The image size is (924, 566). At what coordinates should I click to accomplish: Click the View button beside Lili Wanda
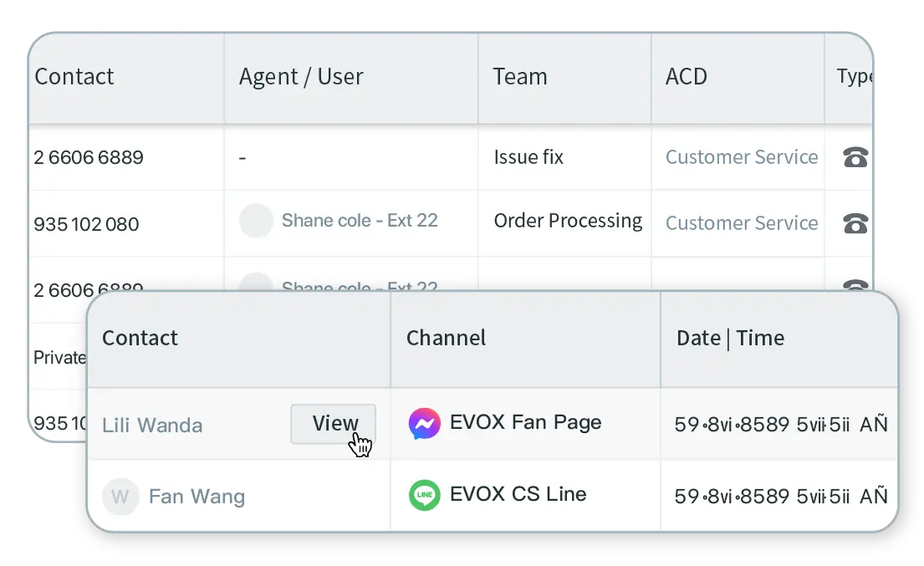pos(333,424)
